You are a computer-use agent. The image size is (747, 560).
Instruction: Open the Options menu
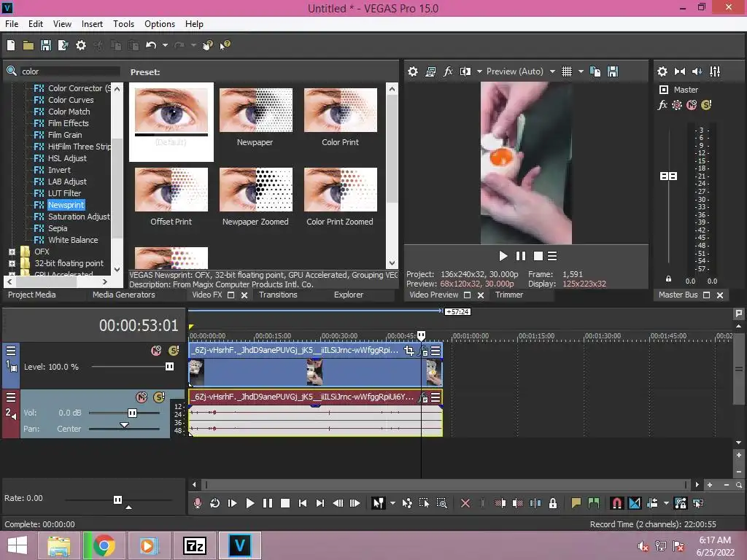[x=160, y=24]
